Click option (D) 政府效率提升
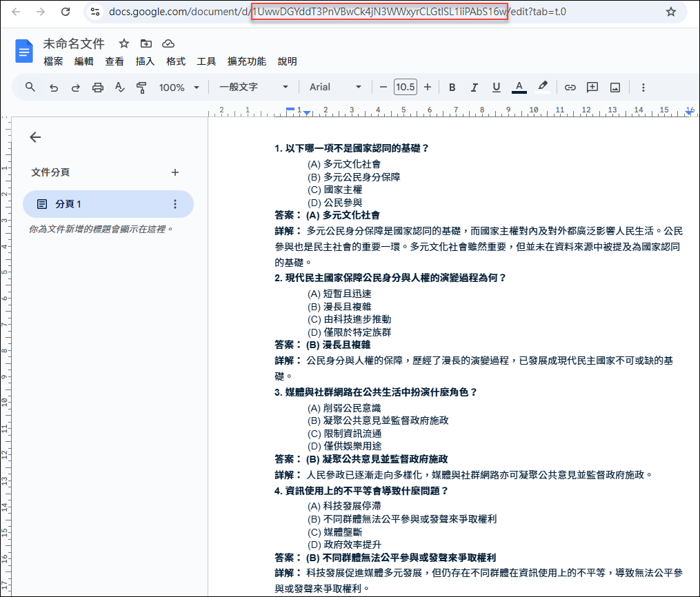700x597 pixels. (x=344, y=545)
